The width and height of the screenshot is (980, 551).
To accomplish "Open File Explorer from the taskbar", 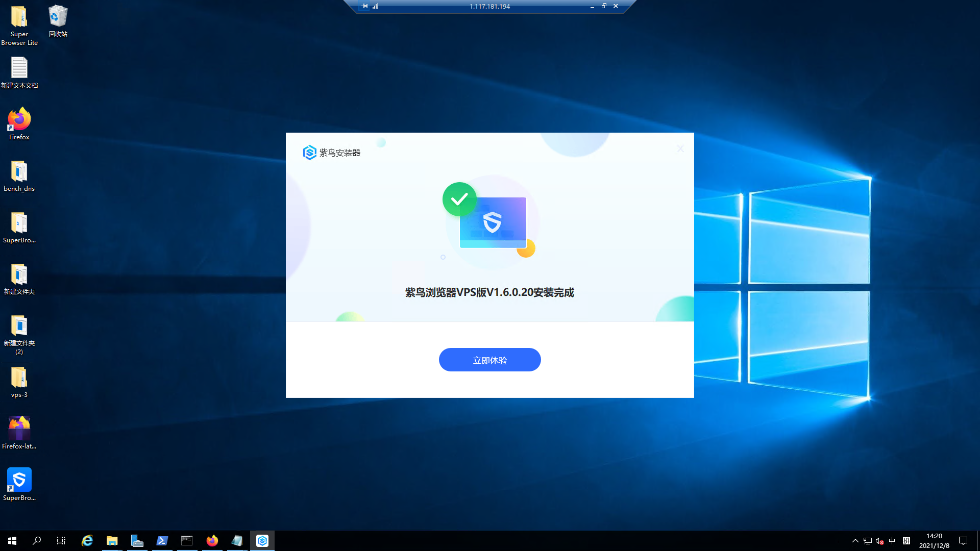I will click(x=112, y=541).
